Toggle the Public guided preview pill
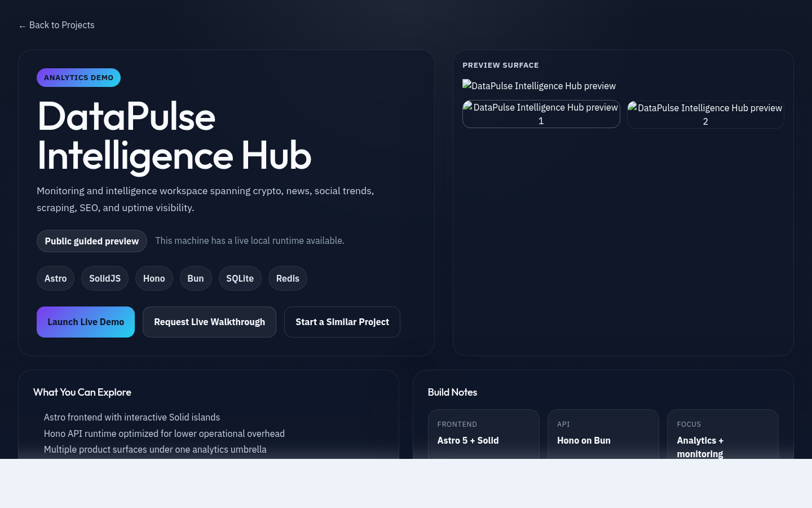This screenshot has width=812, height=508. click(91, 241)
